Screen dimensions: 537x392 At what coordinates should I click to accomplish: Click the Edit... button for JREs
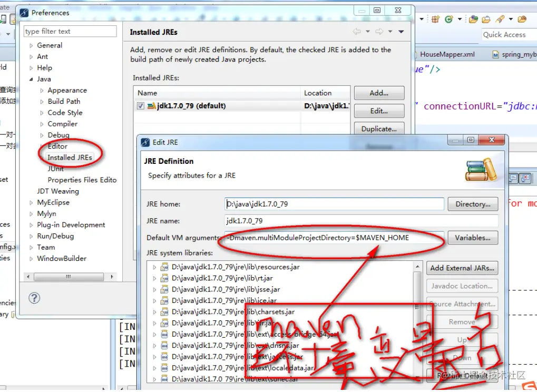point(379,111)
